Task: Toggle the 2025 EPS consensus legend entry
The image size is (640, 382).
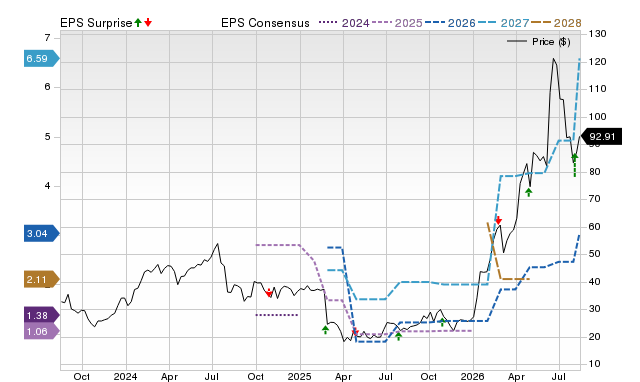Action: point(397,23)
